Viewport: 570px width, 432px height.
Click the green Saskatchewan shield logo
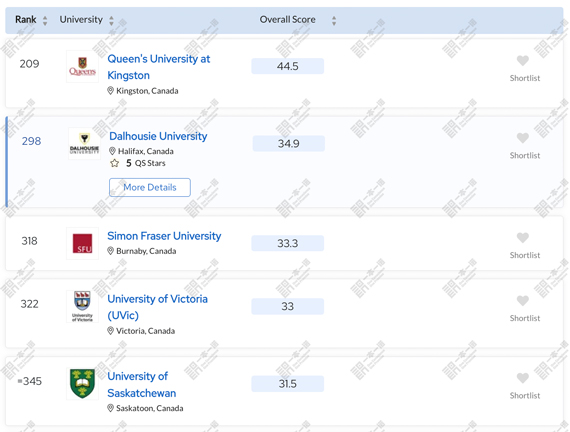pos(83,384)
